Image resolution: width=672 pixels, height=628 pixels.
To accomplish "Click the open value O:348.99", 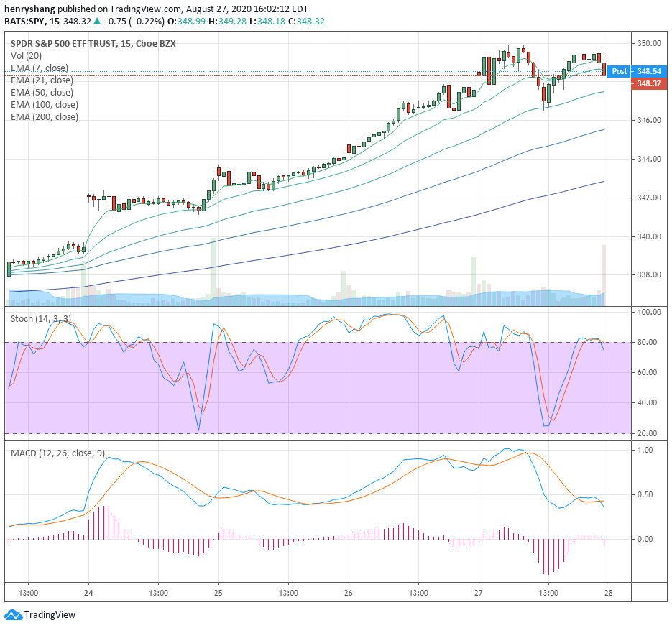I will point(186,22).
